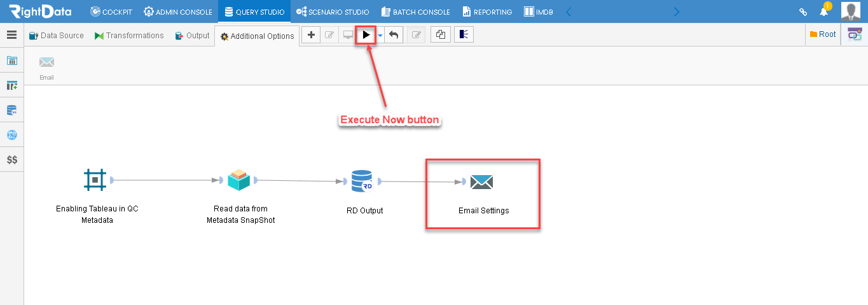This screenshot has width=868, height=305.
Task: Open the Batch Console menu
Action: coord(415,11)
